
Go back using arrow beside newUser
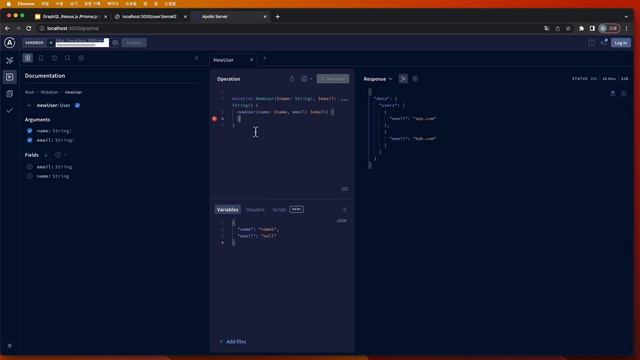29,105
